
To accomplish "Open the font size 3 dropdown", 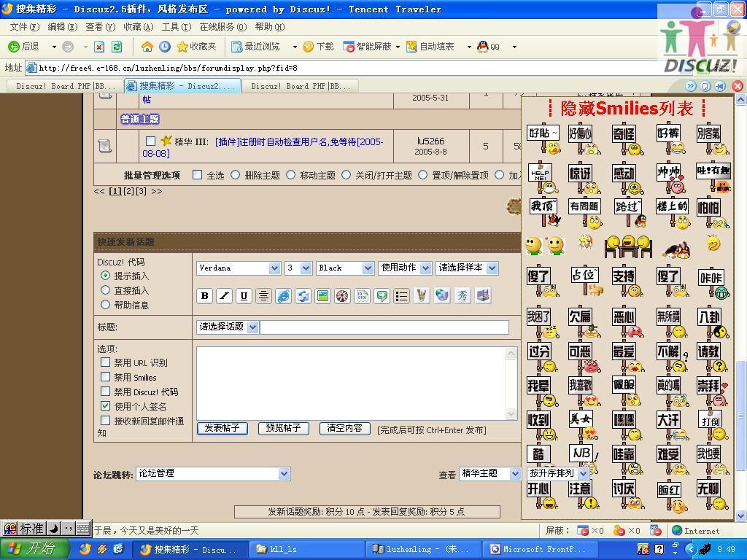I will click(298, 268).
